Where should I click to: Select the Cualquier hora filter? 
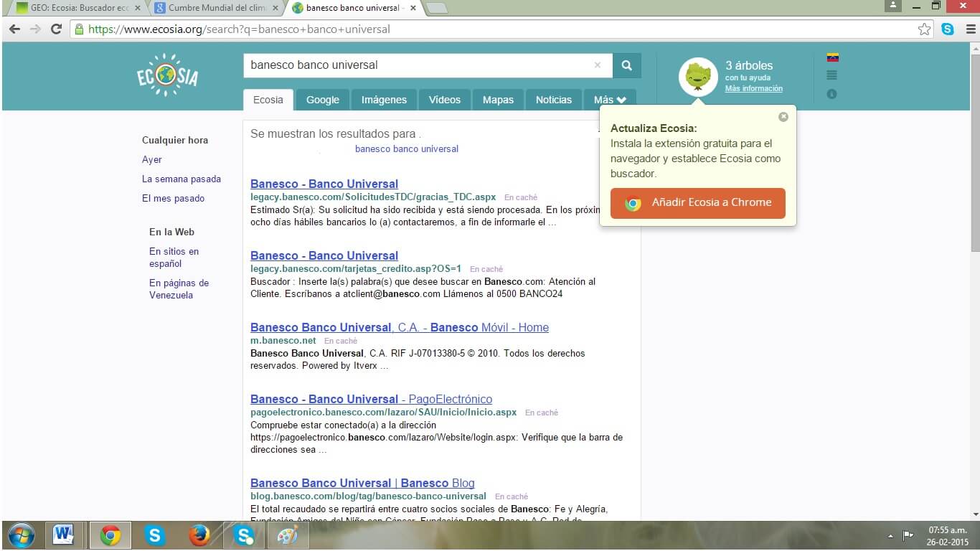[175, 141]
